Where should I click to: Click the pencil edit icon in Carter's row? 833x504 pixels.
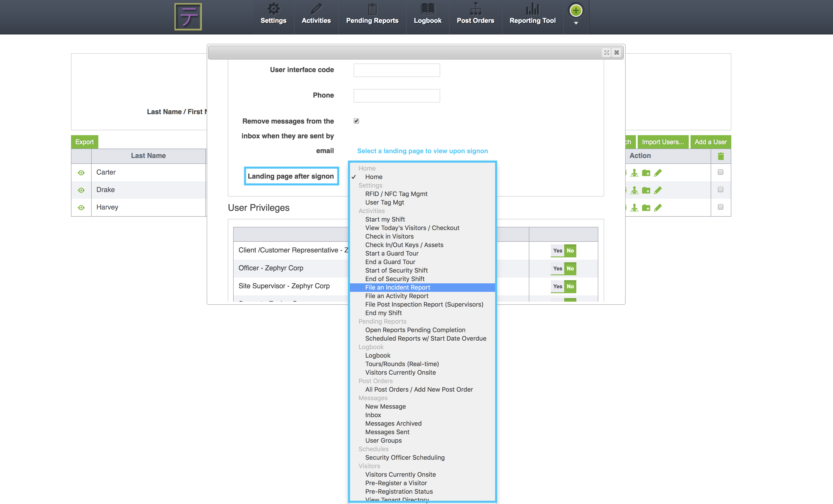pyautogui.click(x=658, y=173)
